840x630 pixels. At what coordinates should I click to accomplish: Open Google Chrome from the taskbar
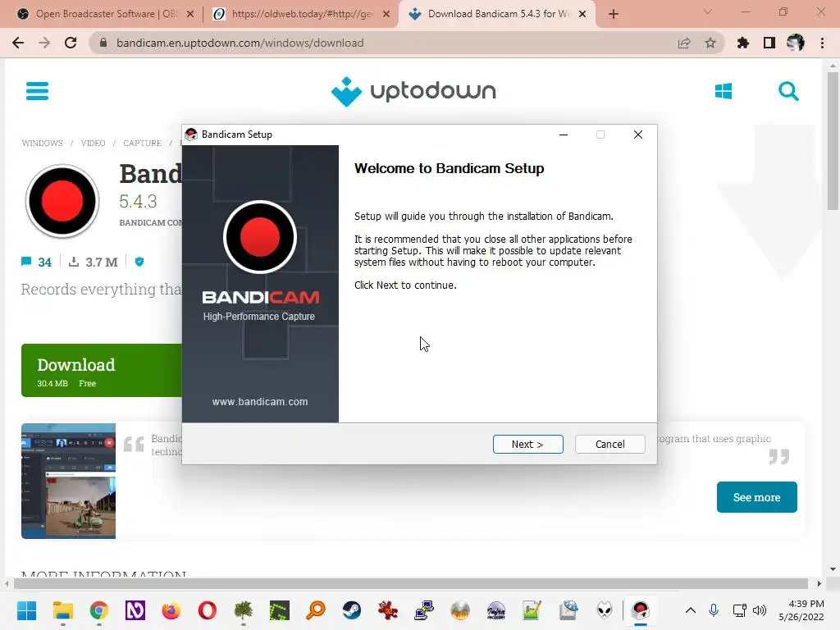[x=99, y=610]
